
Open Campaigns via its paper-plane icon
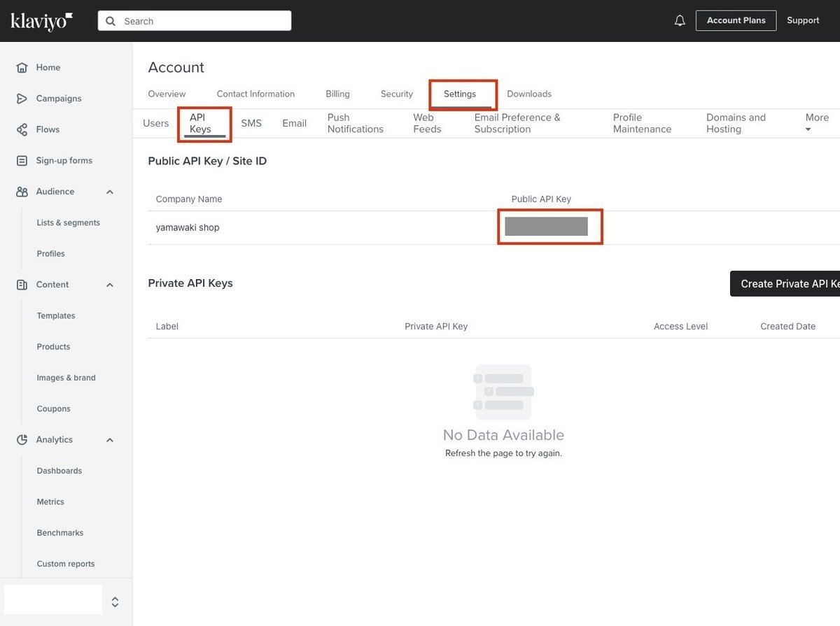22,99
